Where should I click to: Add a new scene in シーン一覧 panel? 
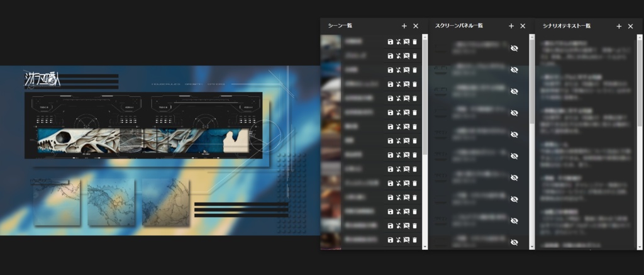click(x=404, y=26)
